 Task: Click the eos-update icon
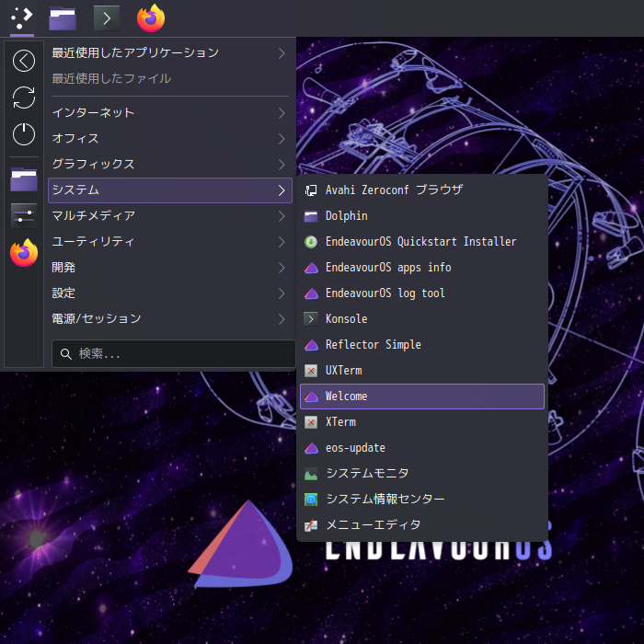tap(311, 448)
